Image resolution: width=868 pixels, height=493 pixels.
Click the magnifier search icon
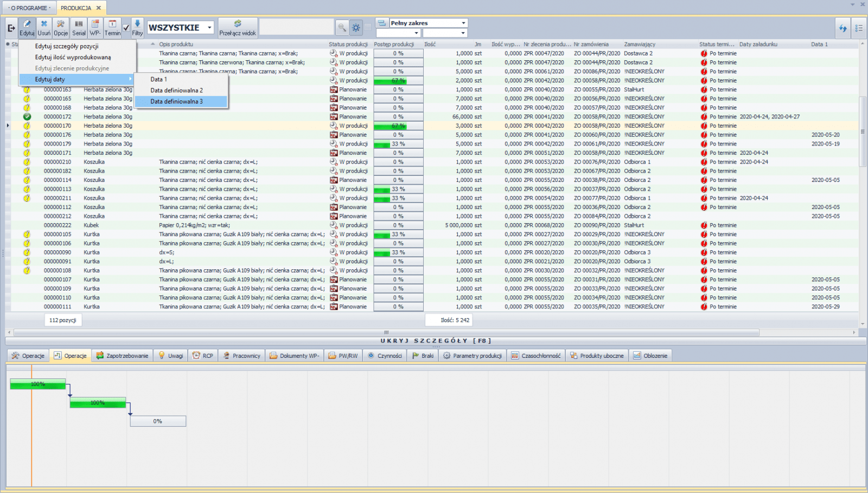[342, 27]
